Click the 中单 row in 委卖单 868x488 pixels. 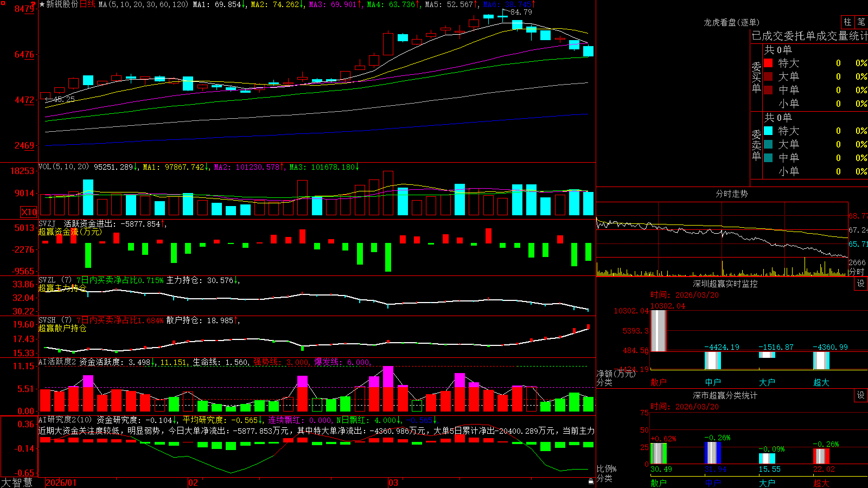[816, 158]
